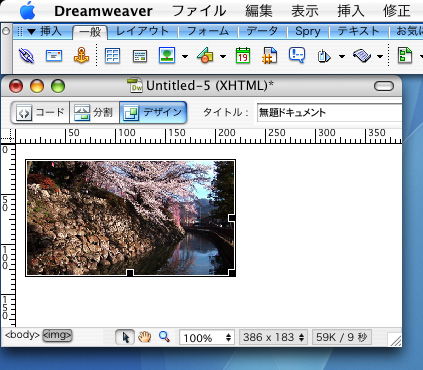423x370 pixels.
Task: Switch to 分割 split view
Action: pyautogui.click(x=94, y=112)
